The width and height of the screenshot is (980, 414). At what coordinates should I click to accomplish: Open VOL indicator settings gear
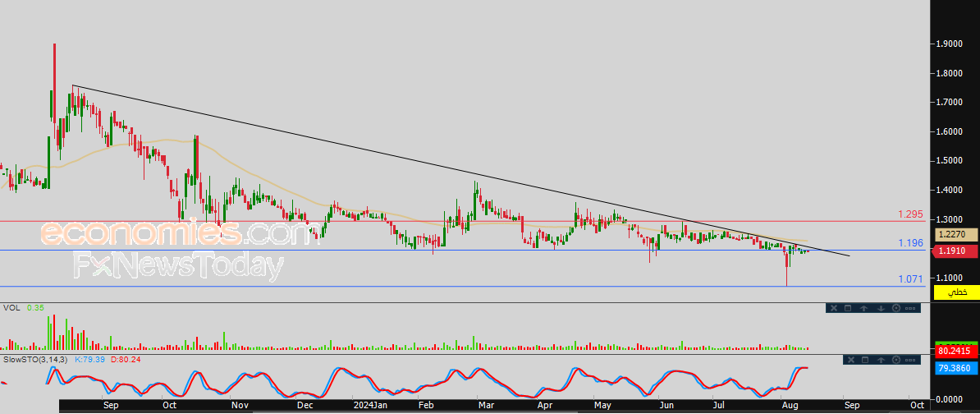click(896, 308)
